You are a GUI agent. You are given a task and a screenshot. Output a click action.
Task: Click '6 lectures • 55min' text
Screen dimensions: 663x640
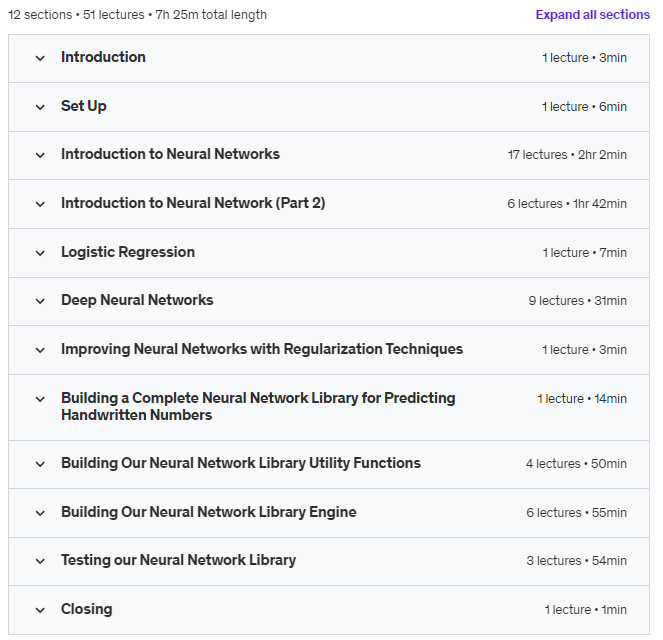[x=577, y=513]
